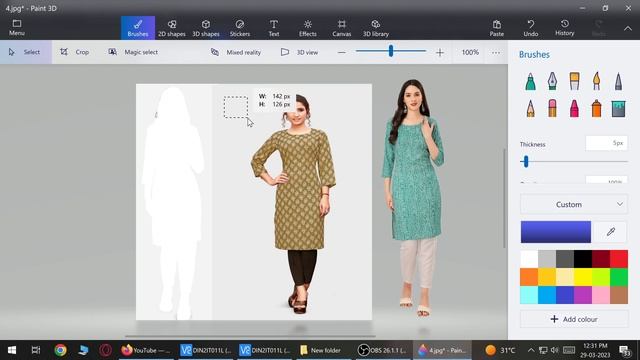Toggle 3D view
The width and height of the screenshot is (640, 360).
coord(300,52)
